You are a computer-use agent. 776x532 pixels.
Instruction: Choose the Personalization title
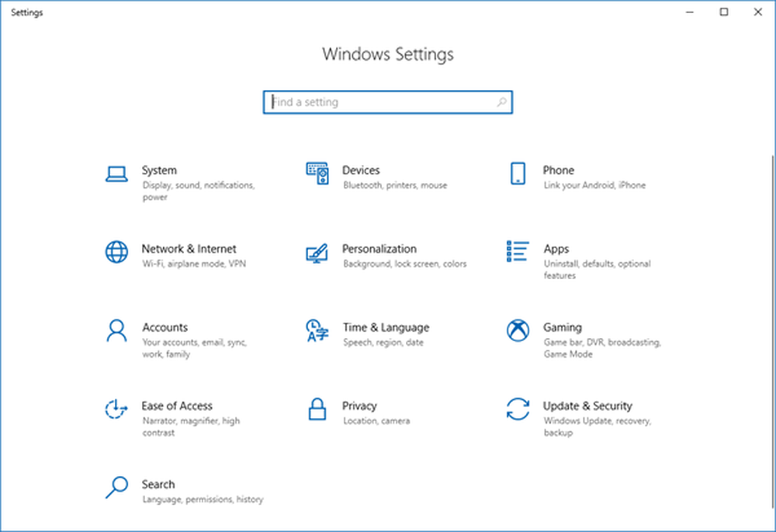(379, 249)
